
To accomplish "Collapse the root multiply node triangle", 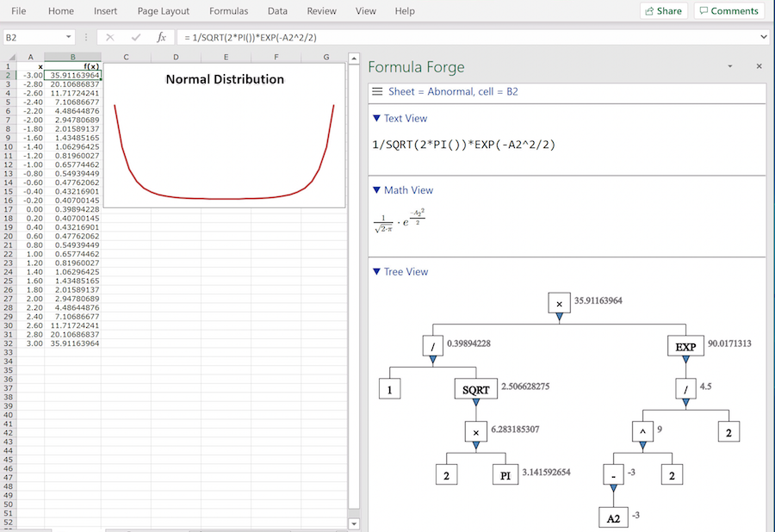I will click(x=559, y=318).
